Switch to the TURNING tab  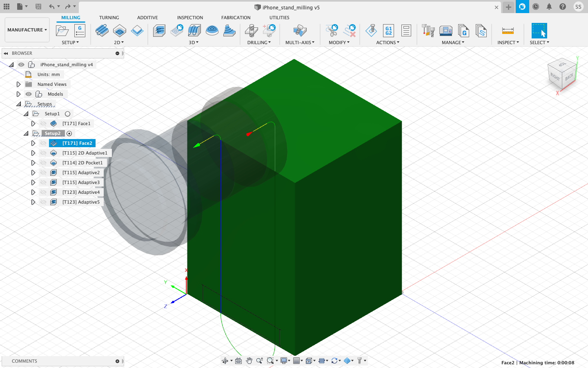coord(109,18)
